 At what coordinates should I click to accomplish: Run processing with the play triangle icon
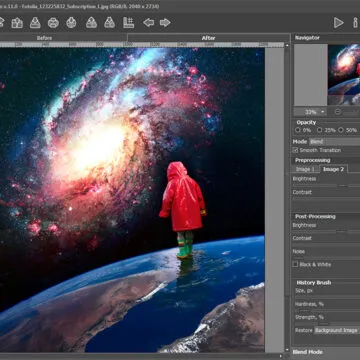339,23
